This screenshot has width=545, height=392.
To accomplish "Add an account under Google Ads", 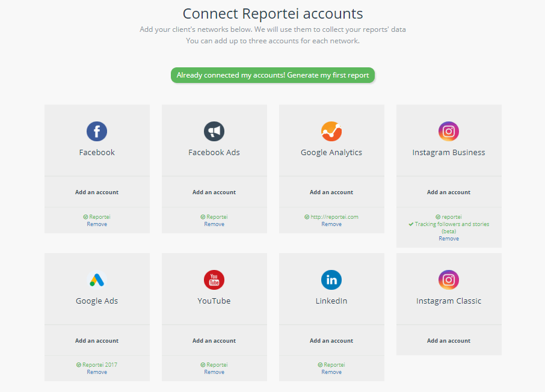I will pos(97,340).
